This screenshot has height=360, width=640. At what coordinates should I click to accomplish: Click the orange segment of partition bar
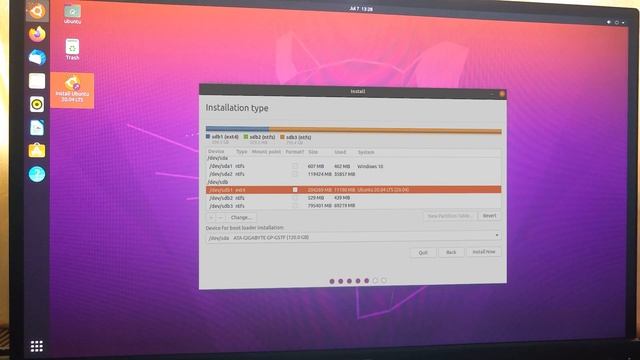click(x=385, y=130)
